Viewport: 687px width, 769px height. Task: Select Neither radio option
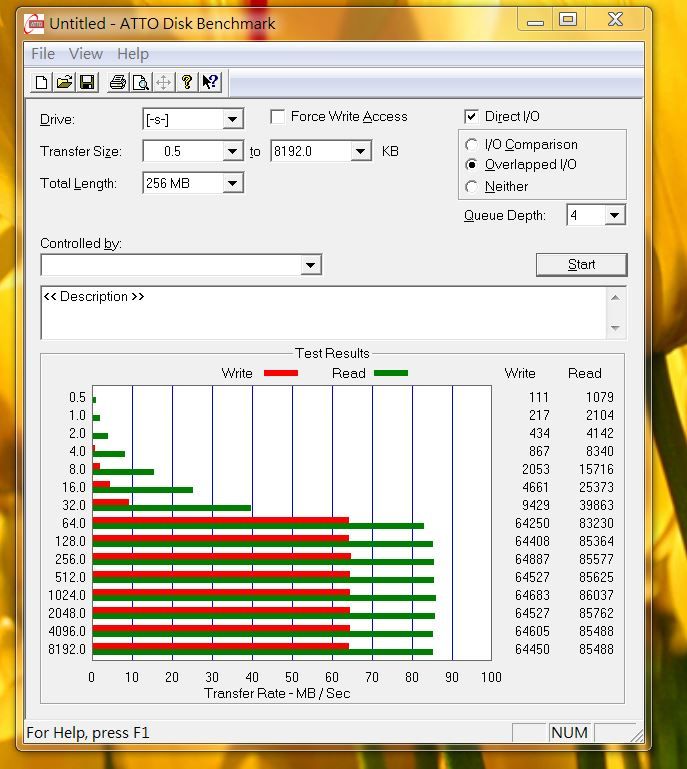pyautogui.click(x=472, y=187)
